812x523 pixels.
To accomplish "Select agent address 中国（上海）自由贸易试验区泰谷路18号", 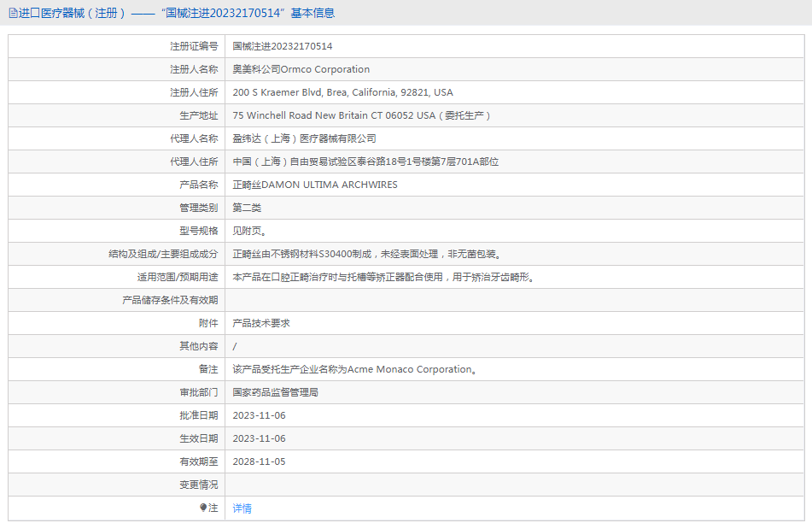I will pos(365,162).
